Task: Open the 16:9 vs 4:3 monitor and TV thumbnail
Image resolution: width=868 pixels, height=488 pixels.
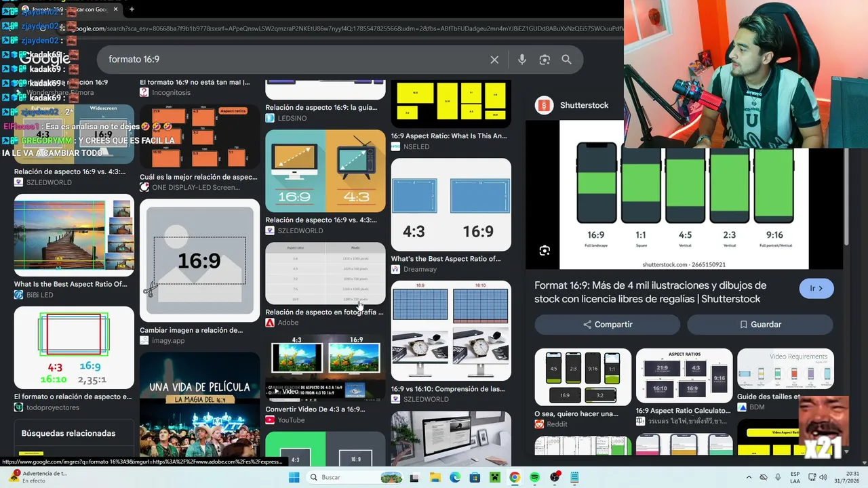Action: point(325,171)
